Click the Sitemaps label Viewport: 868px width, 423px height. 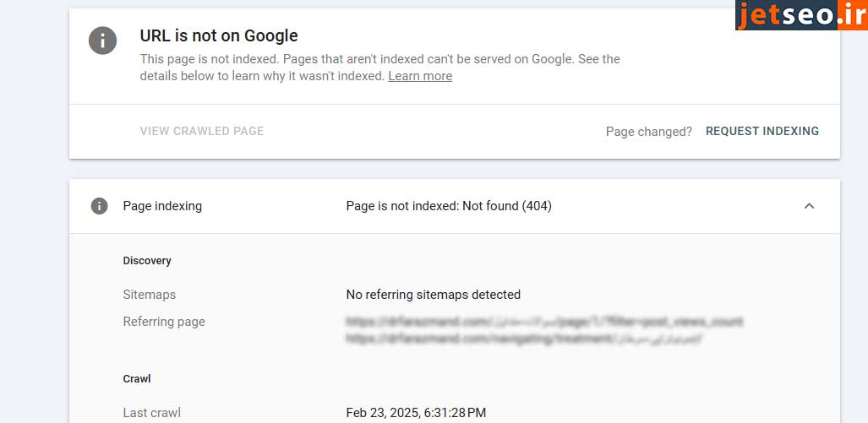pos(150,295)
